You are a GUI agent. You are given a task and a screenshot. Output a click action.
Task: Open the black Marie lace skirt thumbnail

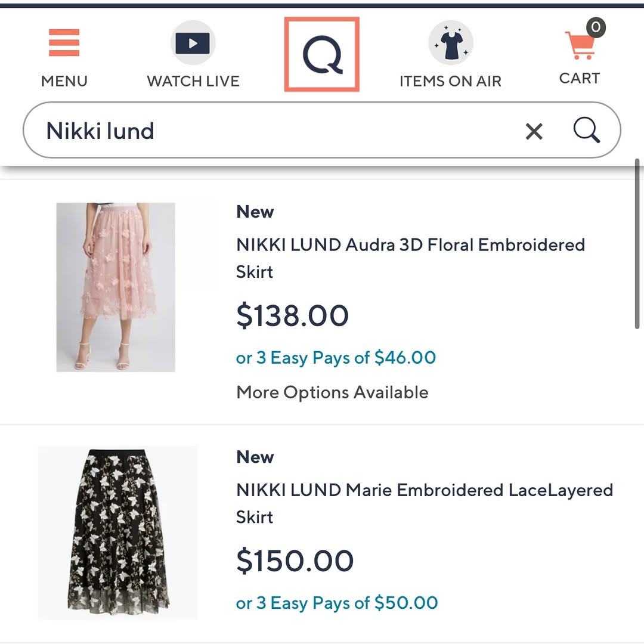point(117,532)
